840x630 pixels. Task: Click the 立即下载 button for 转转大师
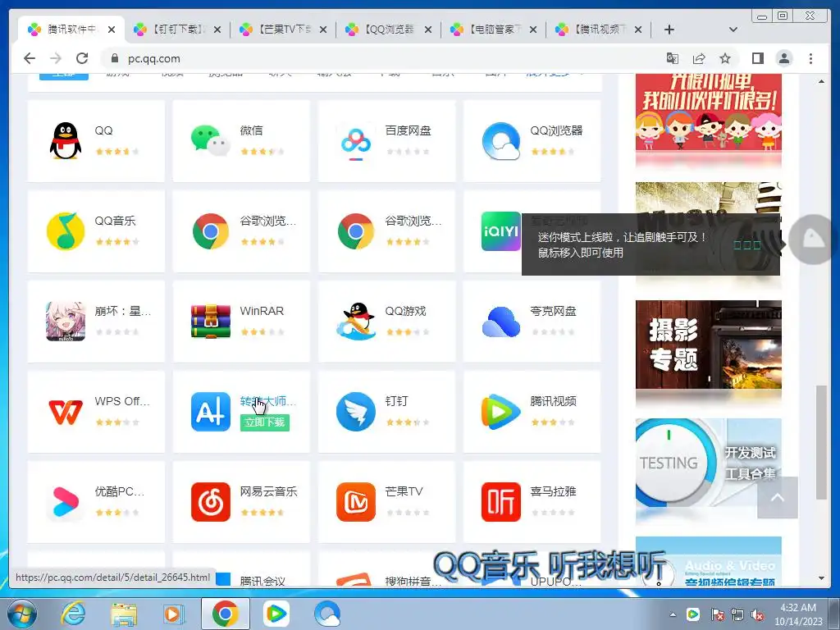pyautogui.click(x=265, y=422)
